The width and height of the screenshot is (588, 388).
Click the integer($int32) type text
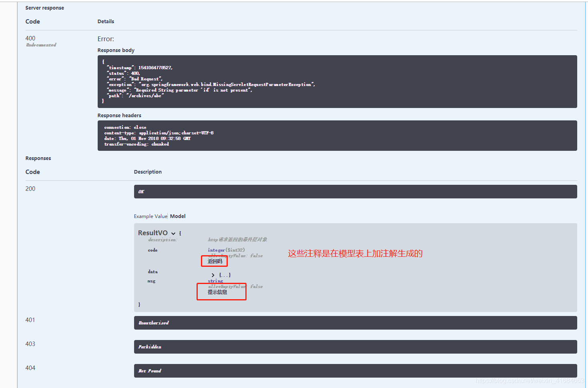(x=226, y=250)
